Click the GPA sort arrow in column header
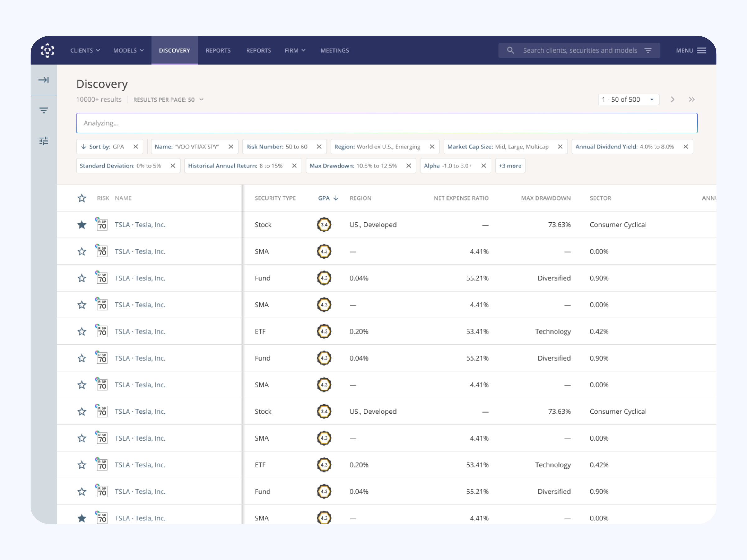 coord(336,198)
